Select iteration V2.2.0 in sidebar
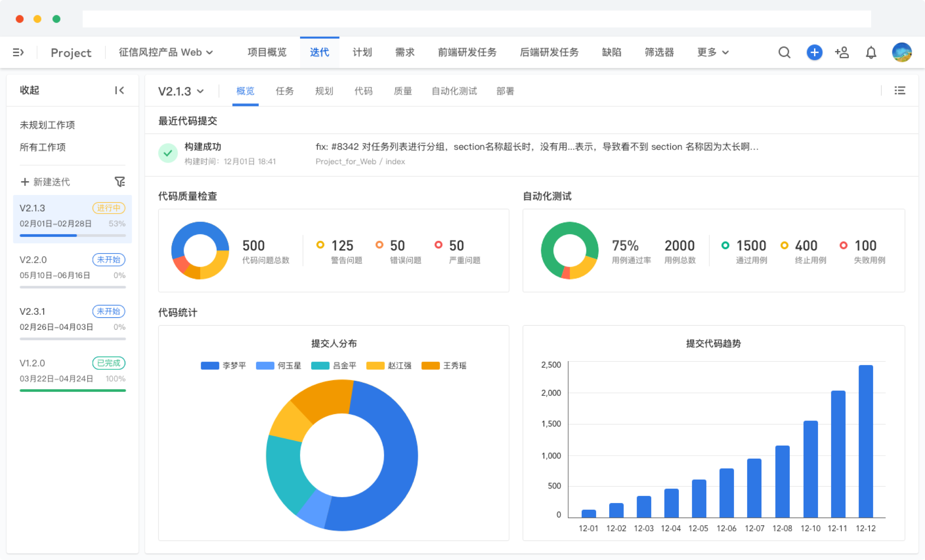This screenshot has height=560, width=925. tap(72, 271)
